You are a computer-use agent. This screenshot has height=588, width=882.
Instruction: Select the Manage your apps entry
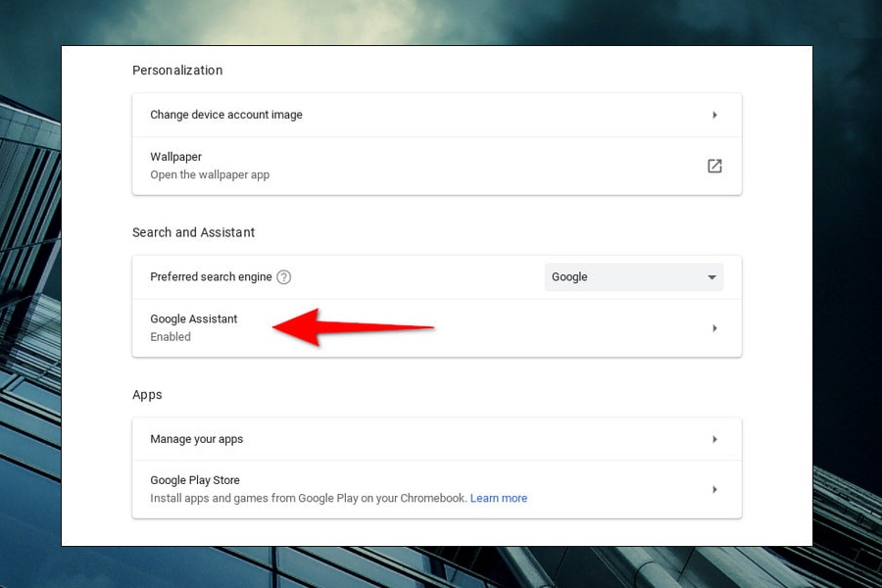[196, 439]
